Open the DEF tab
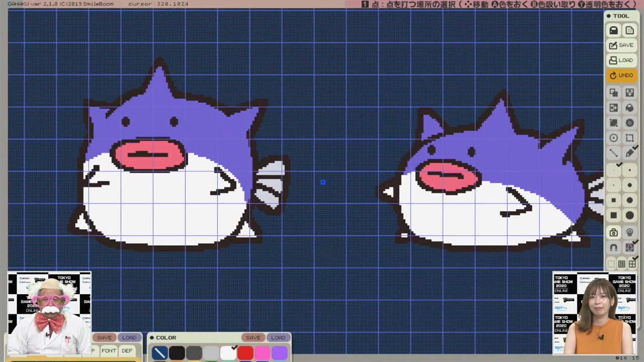 (x=127, y=350)
